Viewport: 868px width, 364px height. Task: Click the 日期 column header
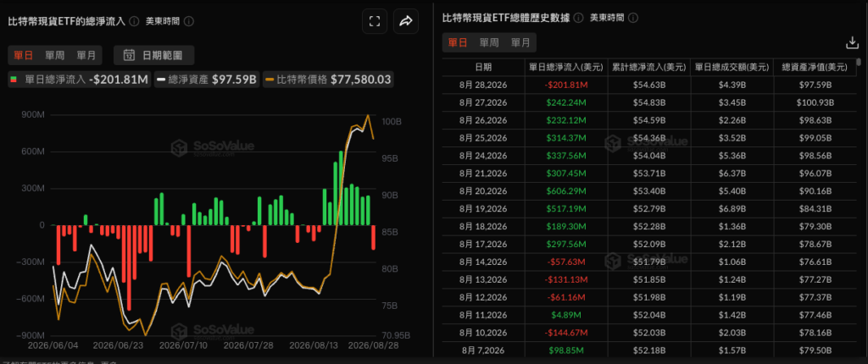pos(482,67)
